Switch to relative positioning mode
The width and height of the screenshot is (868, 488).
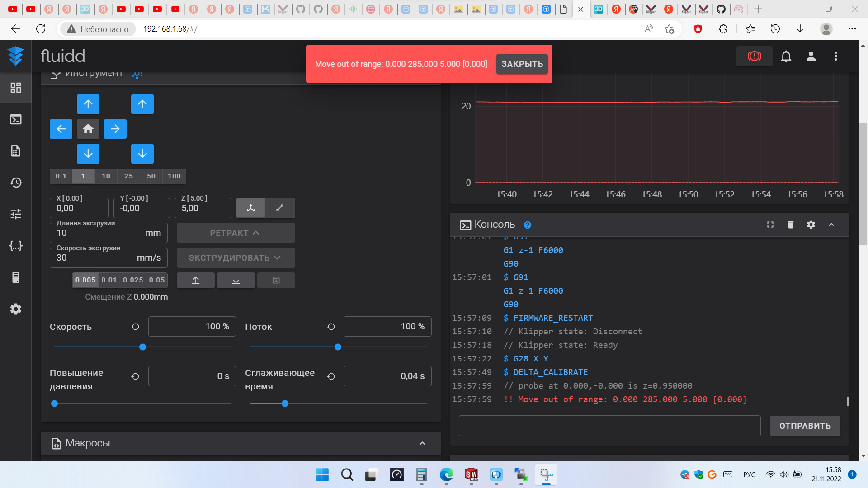click(280, 208)
